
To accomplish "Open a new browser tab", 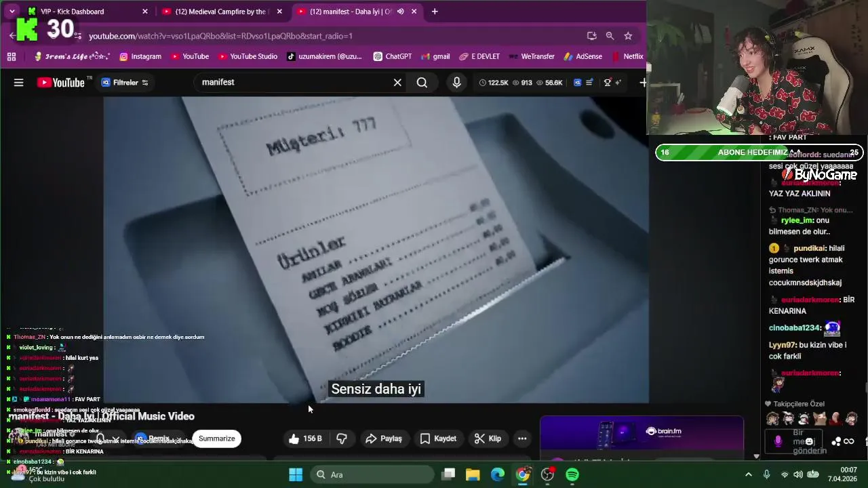I will pos(435,12).
